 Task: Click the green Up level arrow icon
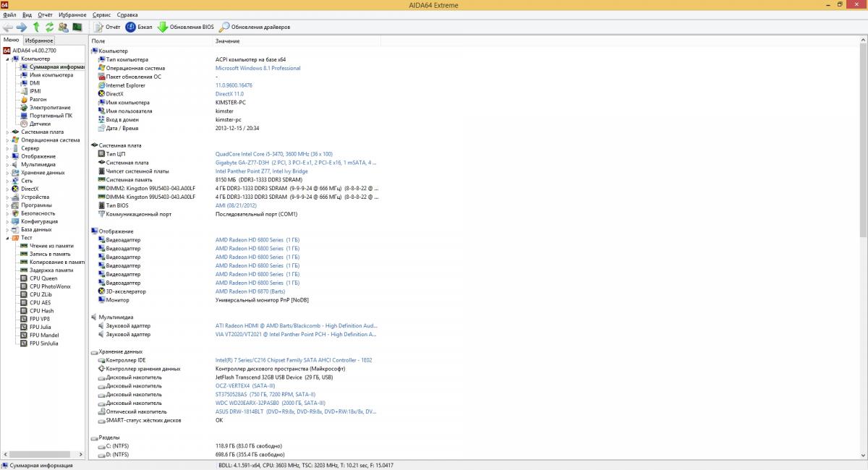pyautogui.click(x=36, y=27)
